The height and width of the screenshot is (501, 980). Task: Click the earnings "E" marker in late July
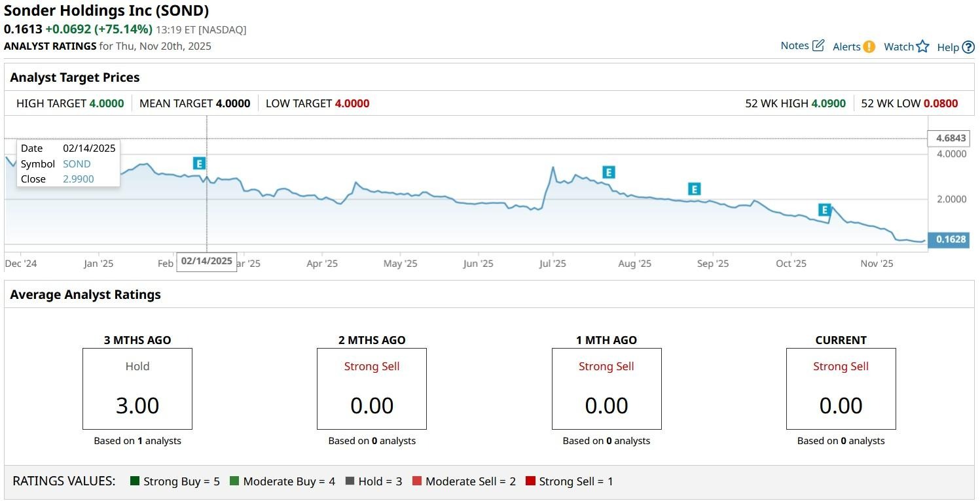point(608,172)
